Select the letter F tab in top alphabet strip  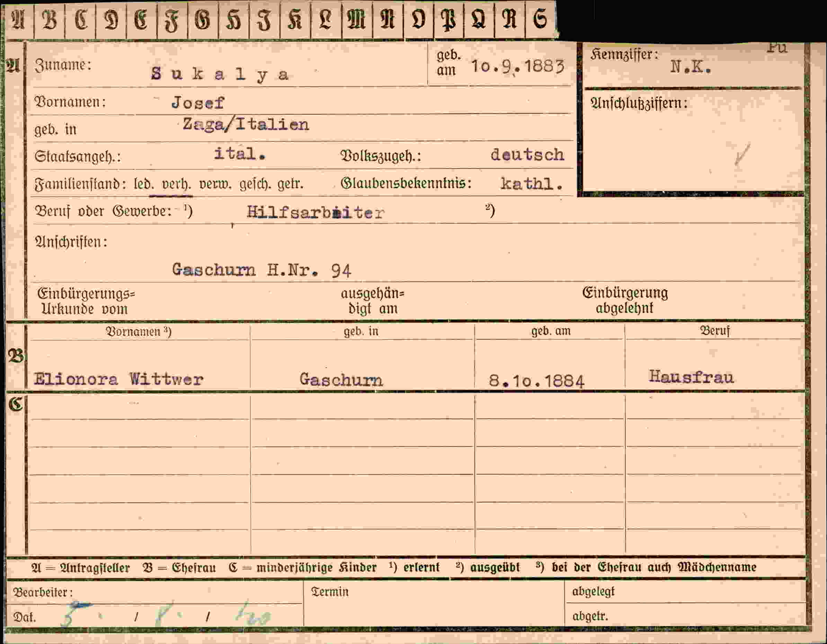tap(172, 20)
